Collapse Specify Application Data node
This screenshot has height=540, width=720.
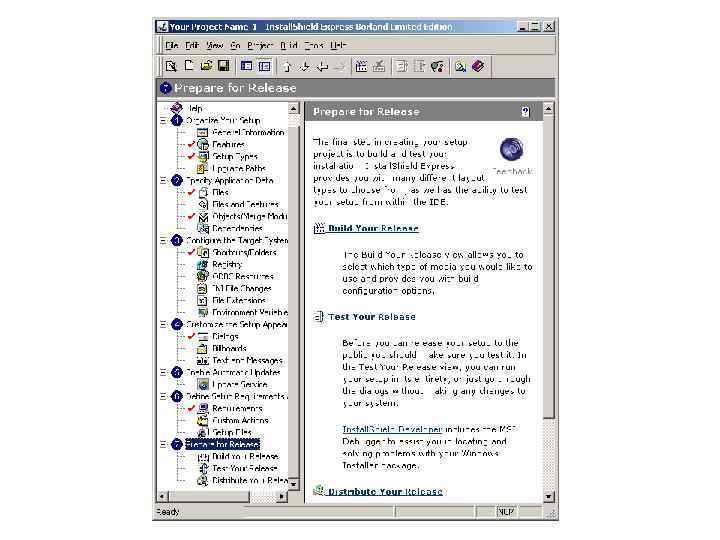pyautogui.click(x=163, y=180)
